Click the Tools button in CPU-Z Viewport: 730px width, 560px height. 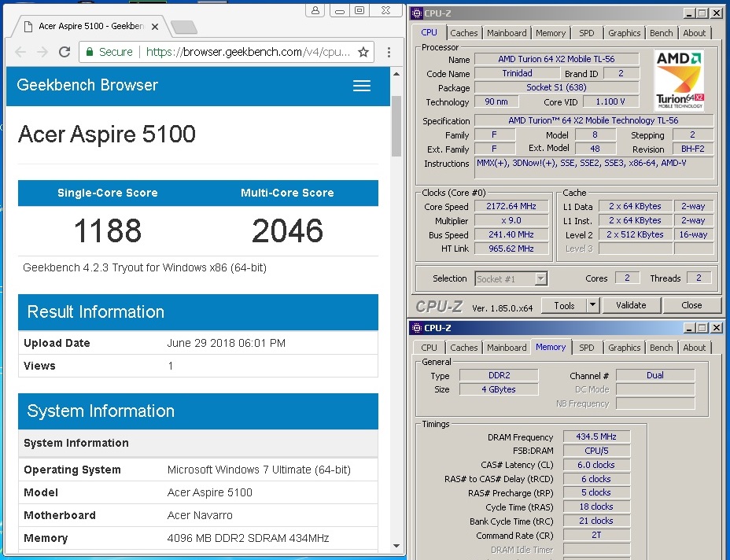[x=564, y=305]
